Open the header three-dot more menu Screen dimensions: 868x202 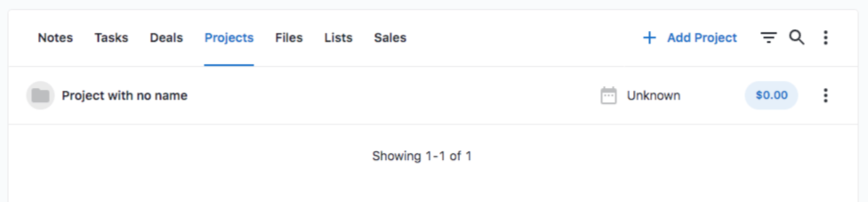pyautogui.click(x=825, y=37)
